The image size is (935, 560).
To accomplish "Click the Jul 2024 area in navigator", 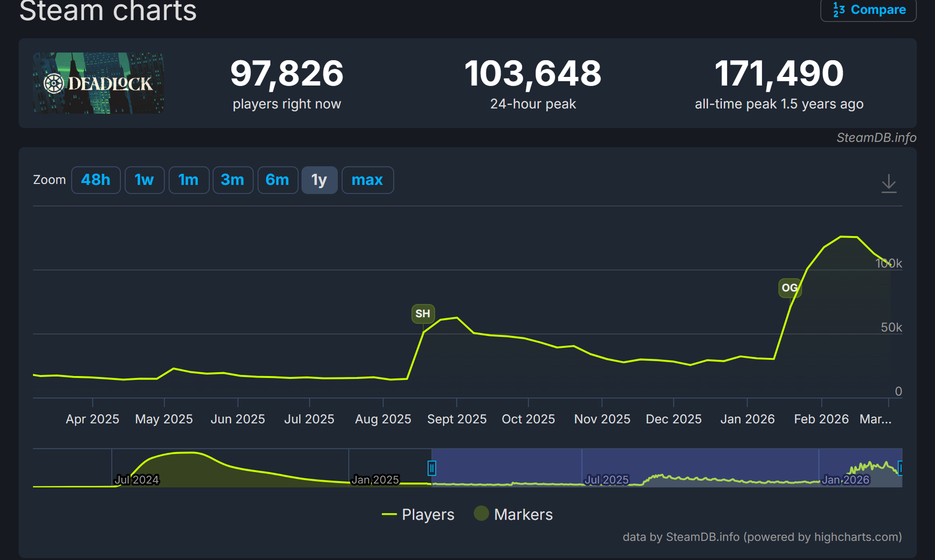I will click(137, 479).
